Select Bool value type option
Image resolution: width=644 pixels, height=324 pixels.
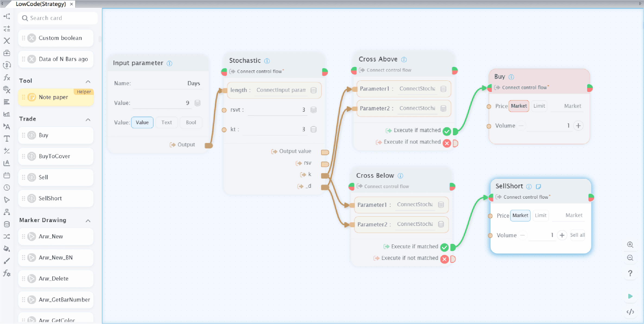click(191, 123)
